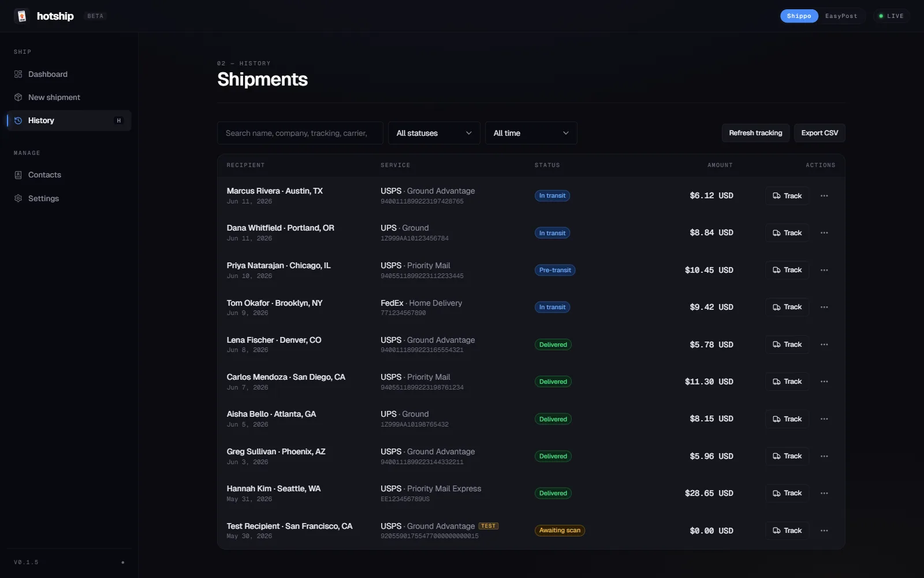Track Lena Fischer's shipment

pyautogui.click(x=787, y=344)
